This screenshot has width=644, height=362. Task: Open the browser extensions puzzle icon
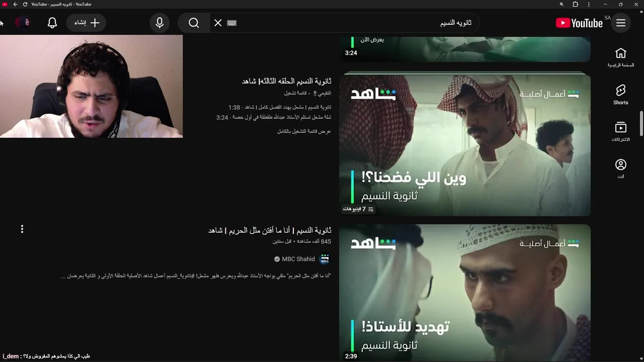575,4
